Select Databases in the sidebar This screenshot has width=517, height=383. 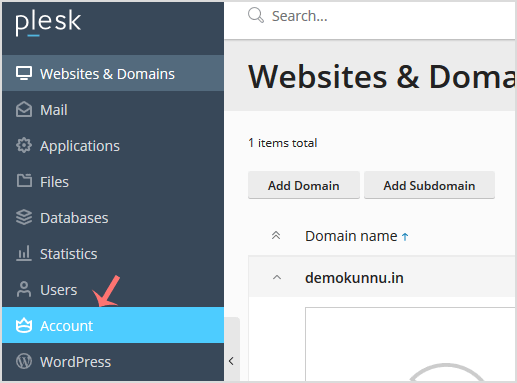pyautogui.click(x=113, y=218)
